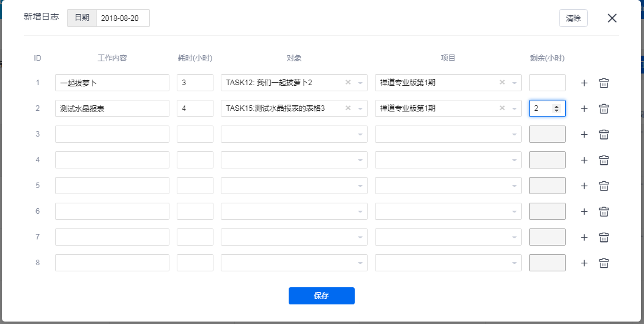Click the blue 保存 button
Image resolution: width=644 pixels, height=324 pixels.
pyautogui.click(x=322, y=296)
